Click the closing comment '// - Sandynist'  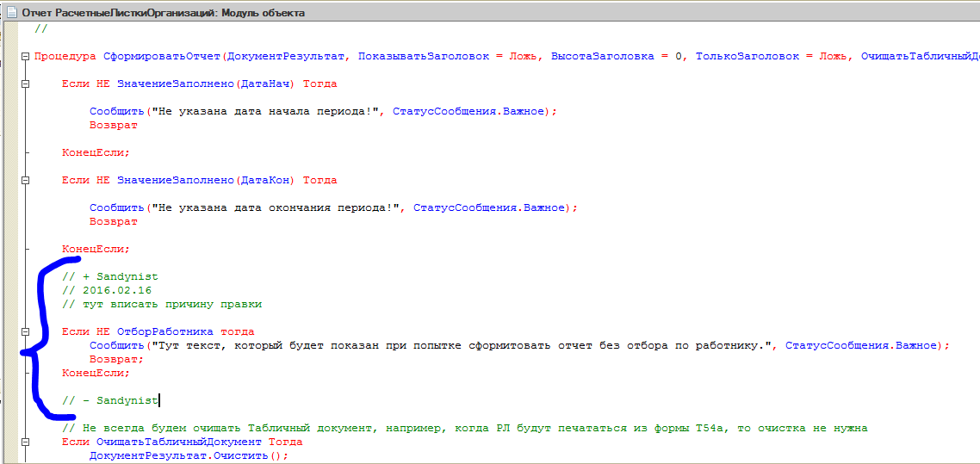110,400
